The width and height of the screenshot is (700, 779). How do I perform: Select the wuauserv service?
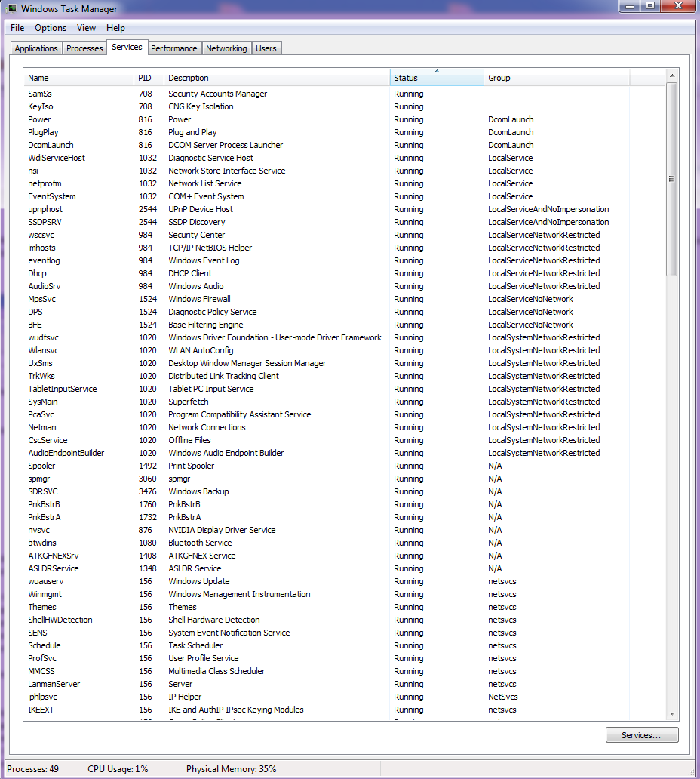pos(344,582)
